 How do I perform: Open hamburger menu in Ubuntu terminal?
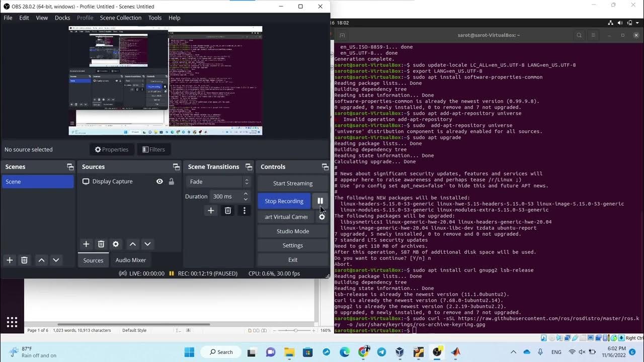click(593, 35)
